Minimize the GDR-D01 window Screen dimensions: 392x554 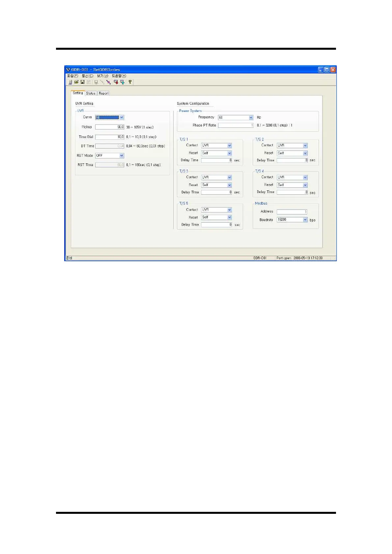coord(321,69)
